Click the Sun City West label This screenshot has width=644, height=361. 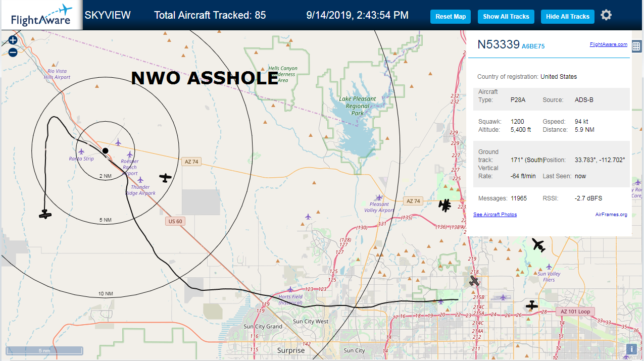[310, 322]
